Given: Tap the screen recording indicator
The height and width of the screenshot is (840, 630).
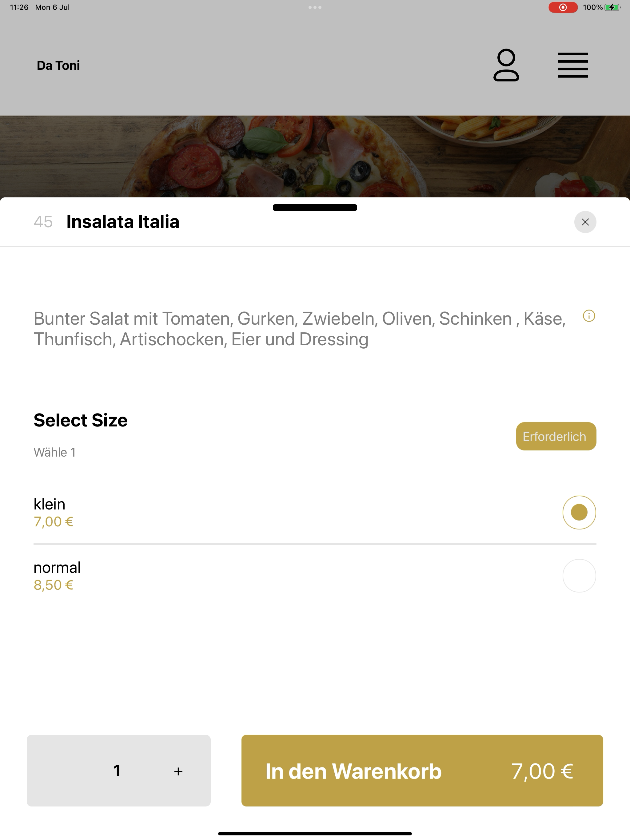Looking at the screenshot, I should (563, 7).
